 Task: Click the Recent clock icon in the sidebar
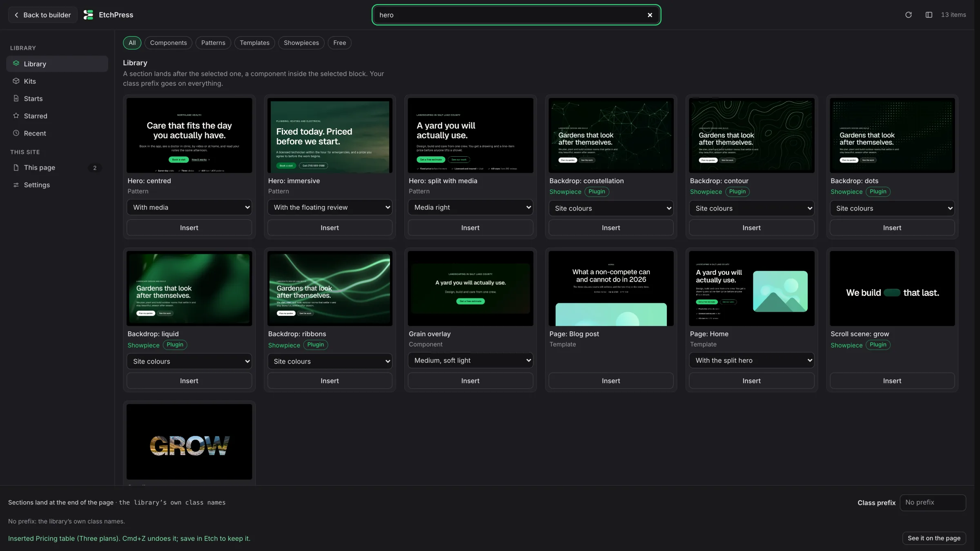[16, 133]
